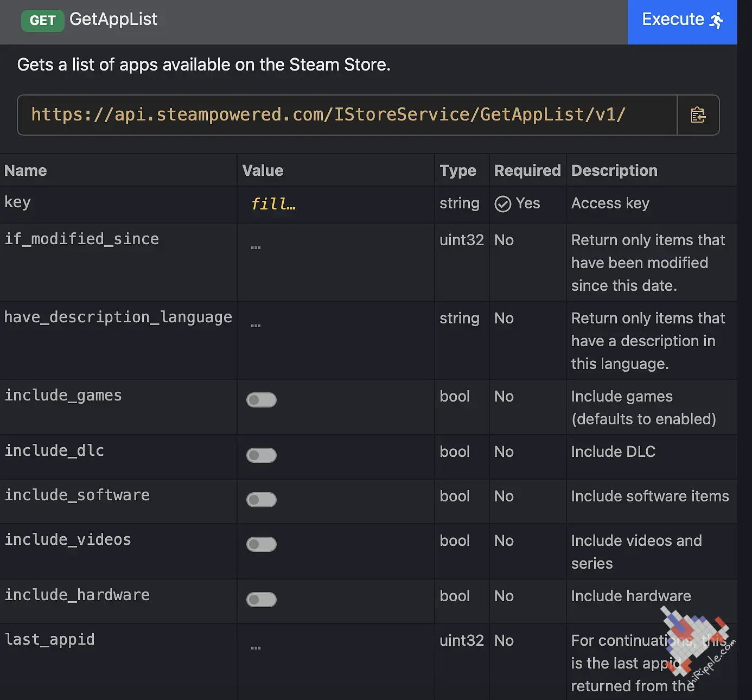
Task: Enable the include_hardware toggle
Action: click(x=262, y=600)
